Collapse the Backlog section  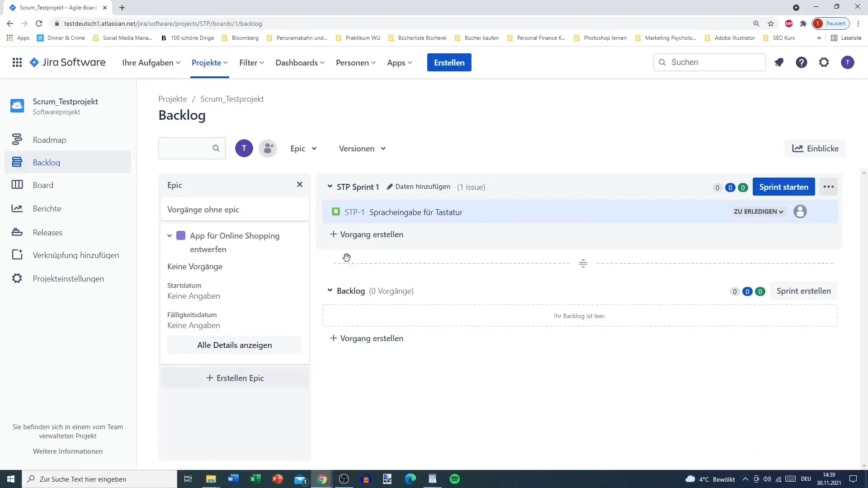(330, 291)
